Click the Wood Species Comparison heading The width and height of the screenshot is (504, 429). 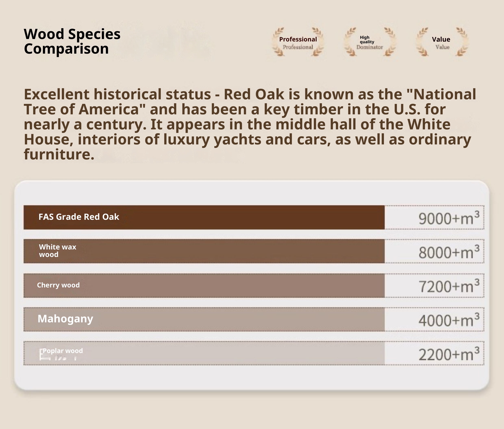click(72, 41)
